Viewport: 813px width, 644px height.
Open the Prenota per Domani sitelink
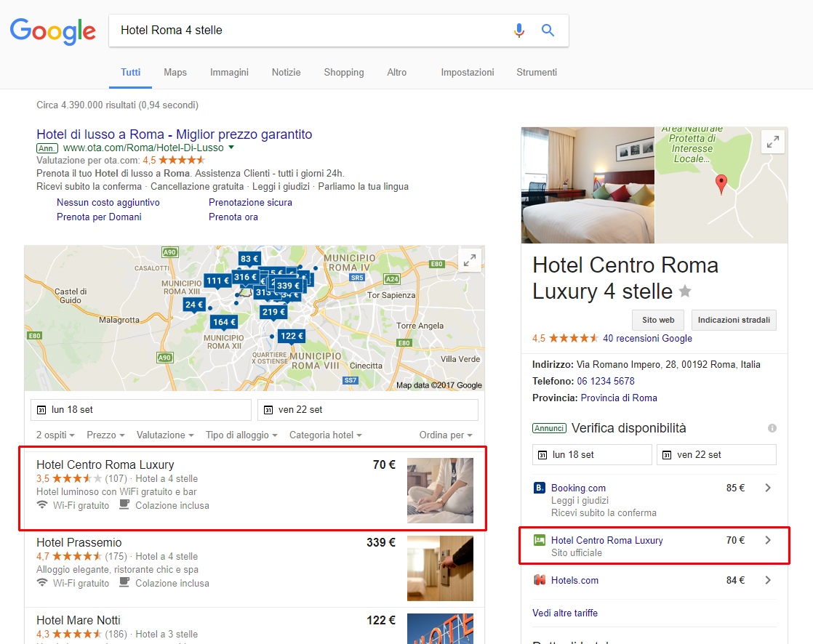tap(99, 217)
